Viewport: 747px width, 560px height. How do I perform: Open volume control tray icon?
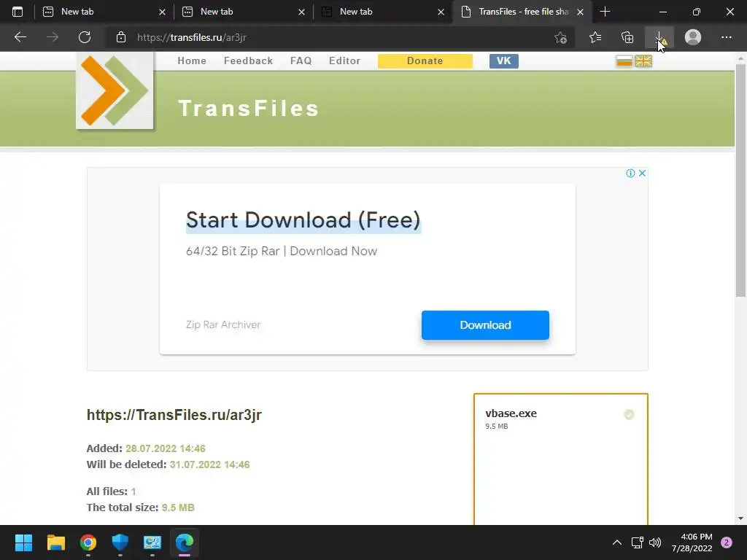coord(655,542)
